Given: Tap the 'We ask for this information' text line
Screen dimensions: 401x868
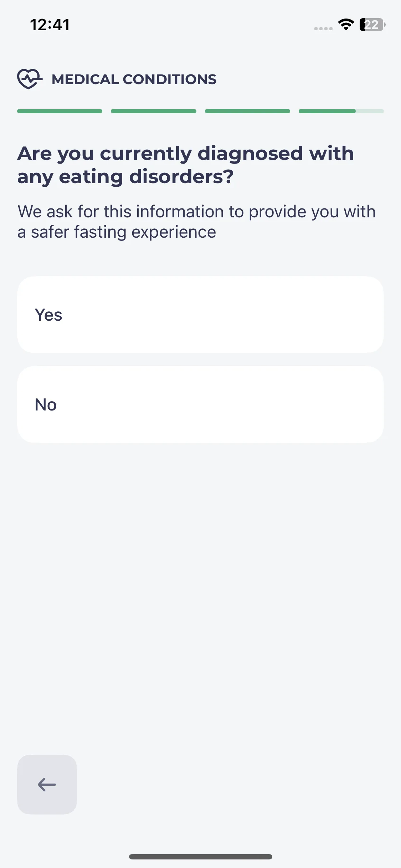Looking at the screenshot, I should pyautogui.click(x=196, y=211).
